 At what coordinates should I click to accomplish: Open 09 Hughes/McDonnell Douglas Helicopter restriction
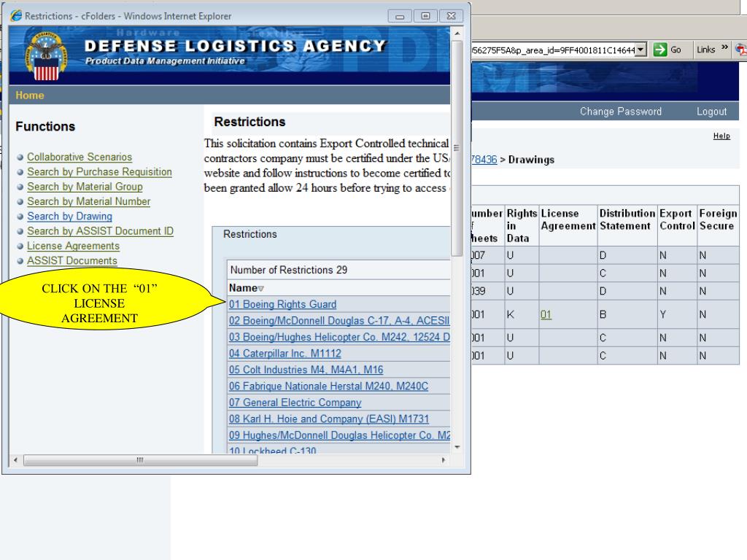click(x=339, y=435)
